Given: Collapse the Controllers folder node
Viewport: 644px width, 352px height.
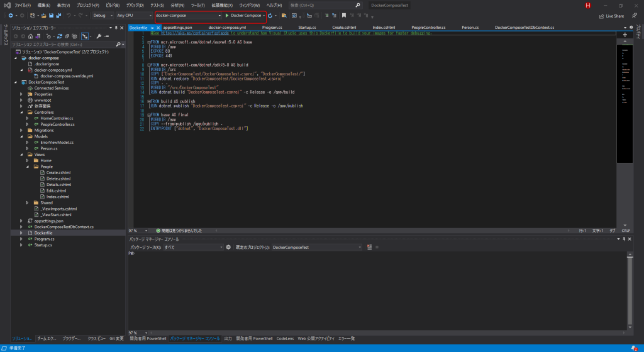Looking at the screenshot, I should pos(21,112).
